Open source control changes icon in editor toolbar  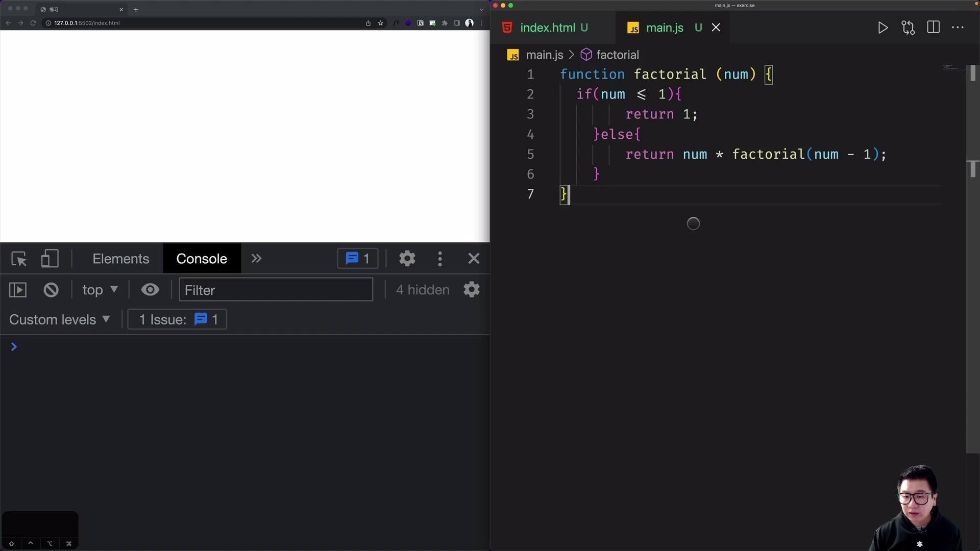(x=909, y=28)
